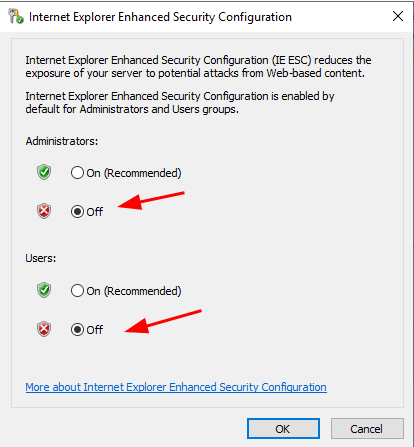This screenshot has height=447, width=414.
Task: Click the red arrow pointing at Administrators Off
Action: coord(151,201)
